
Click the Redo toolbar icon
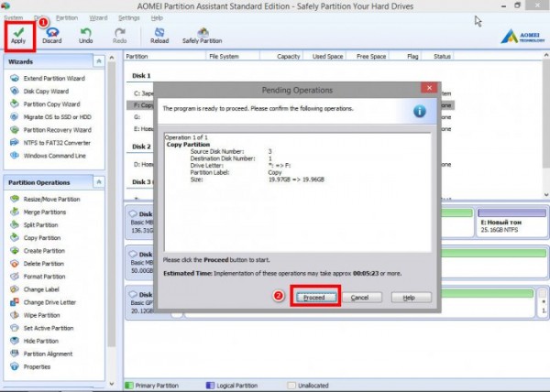pyautogui.click(x=119, y=36)
